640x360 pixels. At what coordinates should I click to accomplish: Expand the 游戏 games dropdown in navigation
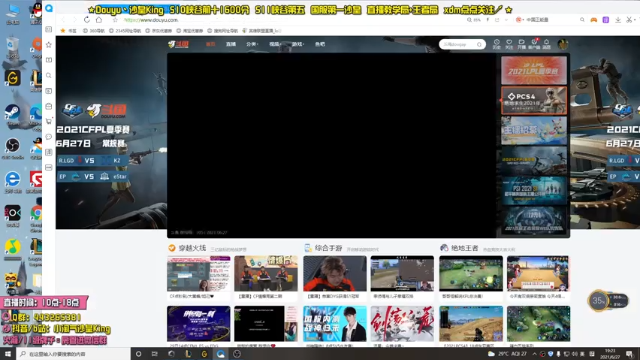[x=298, y=44]
